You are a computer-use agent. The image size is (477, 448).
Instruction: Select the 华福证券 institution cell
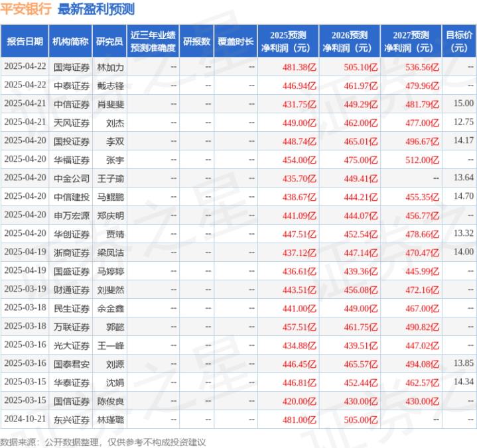click(x=72, y=160)
